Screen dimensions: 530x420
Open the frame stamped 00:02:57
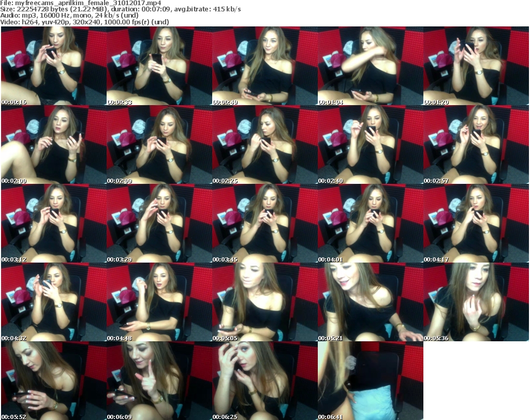[476, 144]
